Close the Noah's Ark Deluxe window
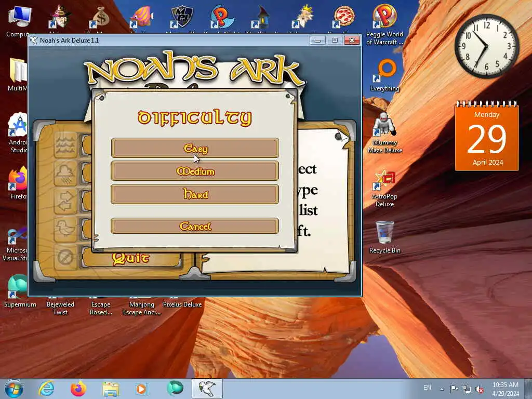The height and width of the screenshot is (399, 532). pyautogui.click(x=352, y=41)
